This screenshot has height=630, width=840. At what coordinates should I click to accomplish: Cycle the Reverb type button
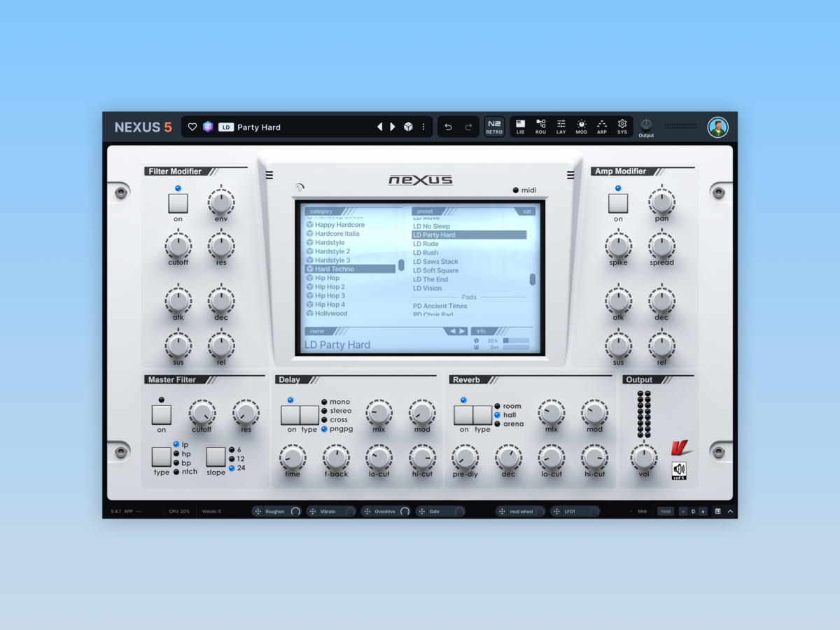(x=482, y=415)
